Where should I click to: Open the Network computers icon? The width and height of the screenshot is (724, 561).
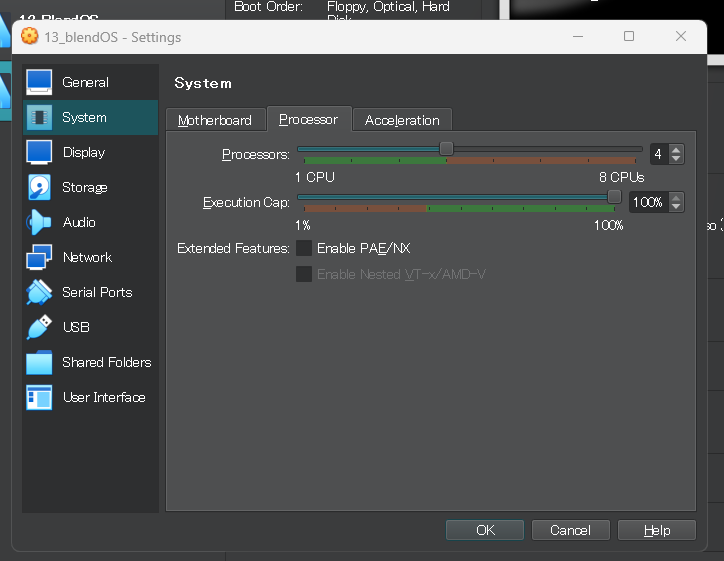[x=39, y=257]
